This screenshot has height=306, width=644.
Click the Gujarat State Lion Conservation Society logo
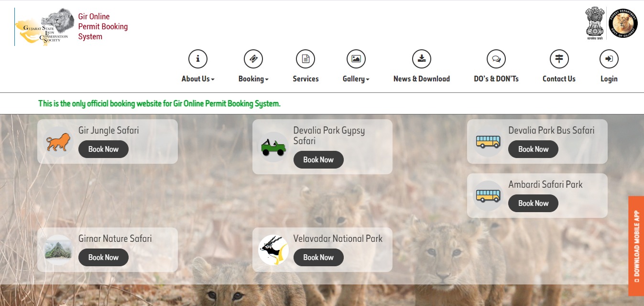click(x=45, y=27)
